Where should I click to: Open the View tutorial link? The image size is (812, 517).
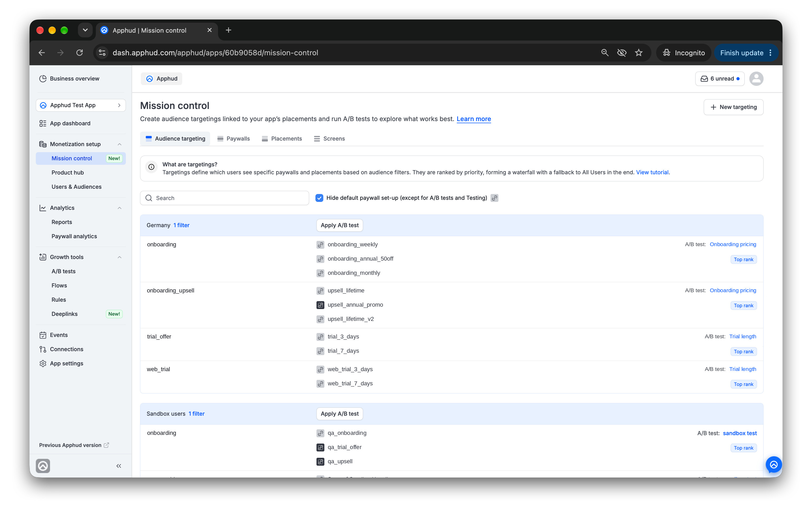[x=652, y=172]
